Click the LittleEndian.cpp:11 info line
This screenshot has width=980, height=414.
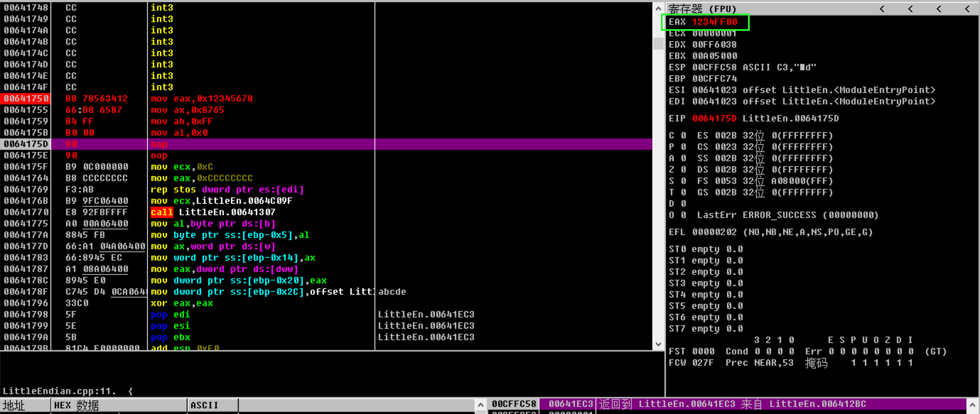click(x=68, y=391)
